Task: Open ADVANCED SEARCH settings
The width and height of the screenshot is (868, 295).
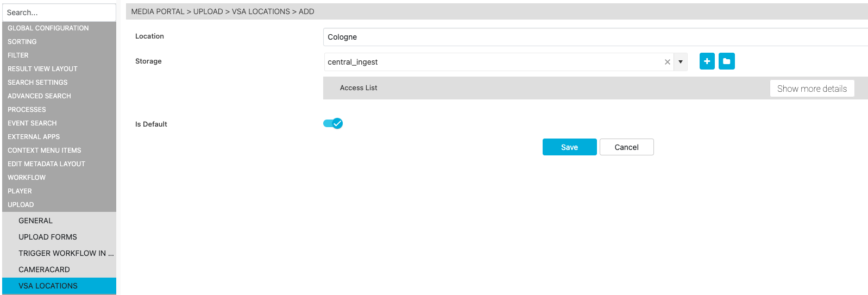Action: (39, 96)
